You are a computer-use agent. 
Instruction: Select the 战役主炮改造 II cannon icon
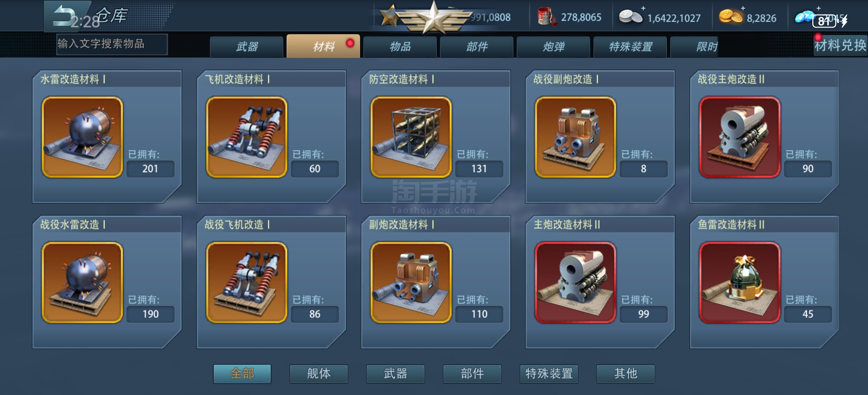pos(740,137)
